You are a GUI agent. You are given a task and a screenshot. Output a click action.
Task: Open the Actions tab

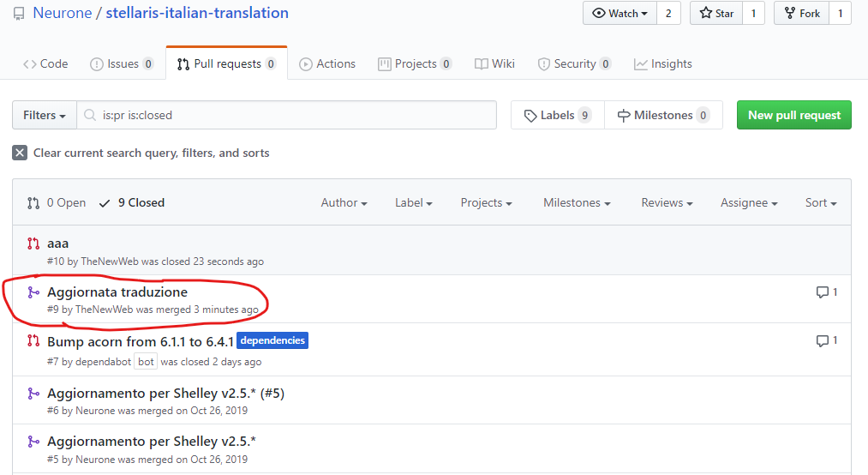[x=327, y=63]
